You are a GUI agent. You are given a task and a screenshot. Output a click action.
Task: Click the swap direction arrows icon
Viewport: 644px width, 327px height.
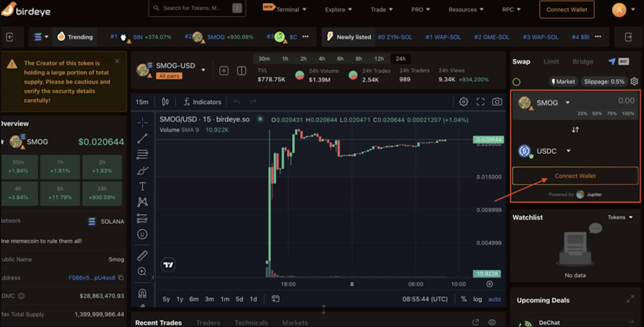pyautogui.click(x=575, y=130)
